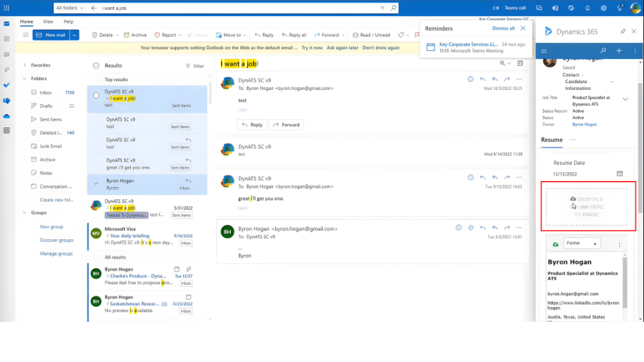Click the resume viewer vertical scrollbar
This screenshot has width=644, height=362.
click(625, 281)
